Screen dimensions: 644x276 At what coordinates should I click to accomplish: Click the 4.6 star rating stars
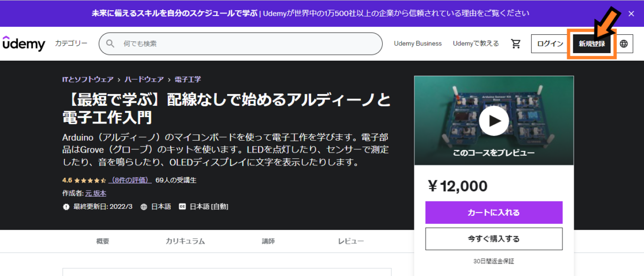(90, 180)
